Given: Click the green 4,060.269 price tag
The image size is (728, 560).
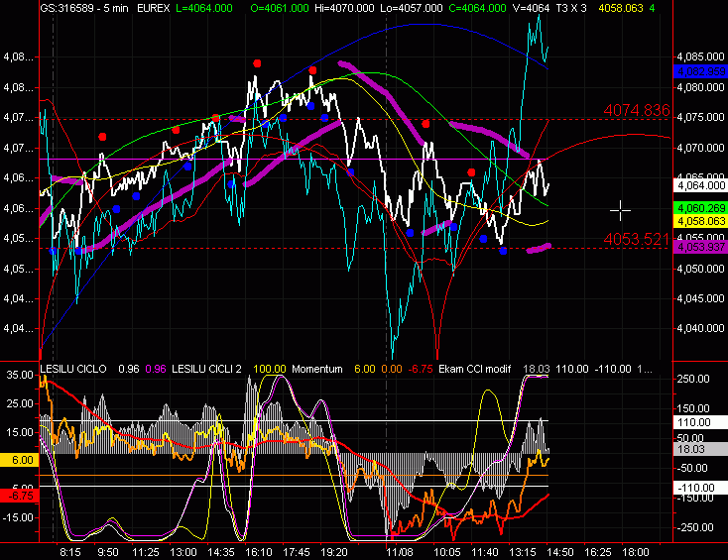Looking at the screenshot, I should coord(697,208).
